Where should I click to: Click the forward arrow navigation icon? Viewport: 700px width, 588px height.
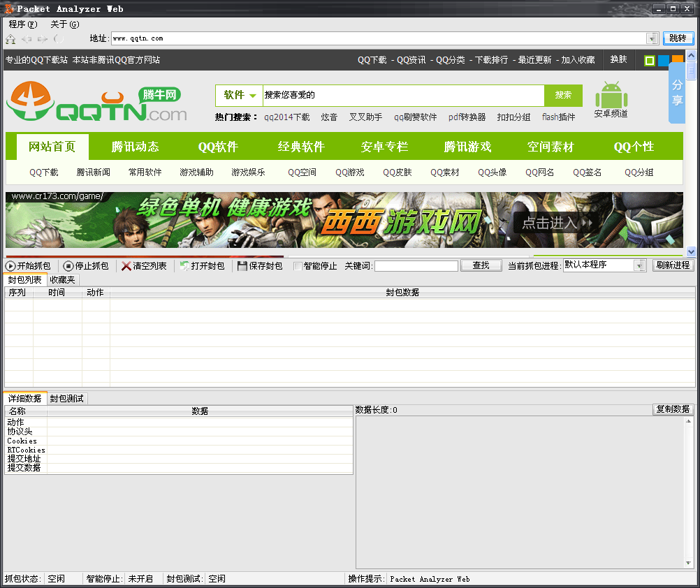(x=43, y=39)
